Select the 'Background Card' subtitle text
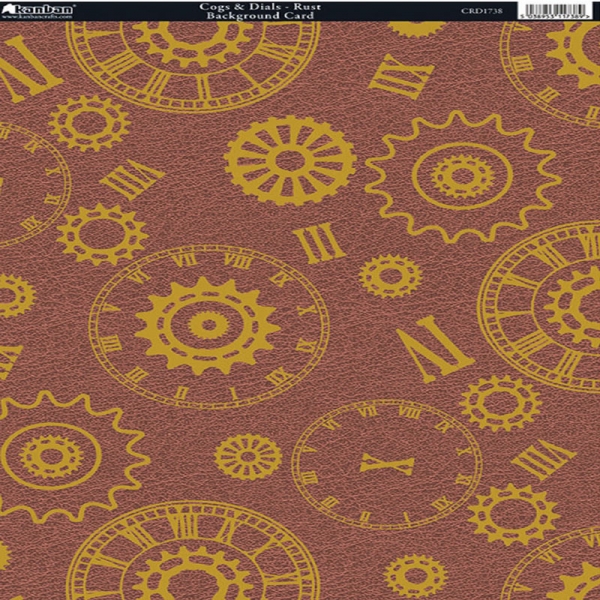This screenshot has height=600, width=600. (260, 16)
